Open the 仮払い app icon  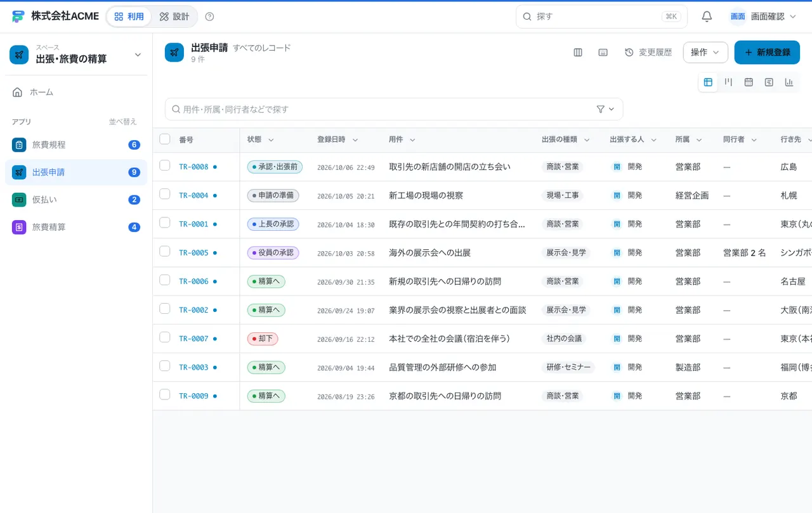19,199
